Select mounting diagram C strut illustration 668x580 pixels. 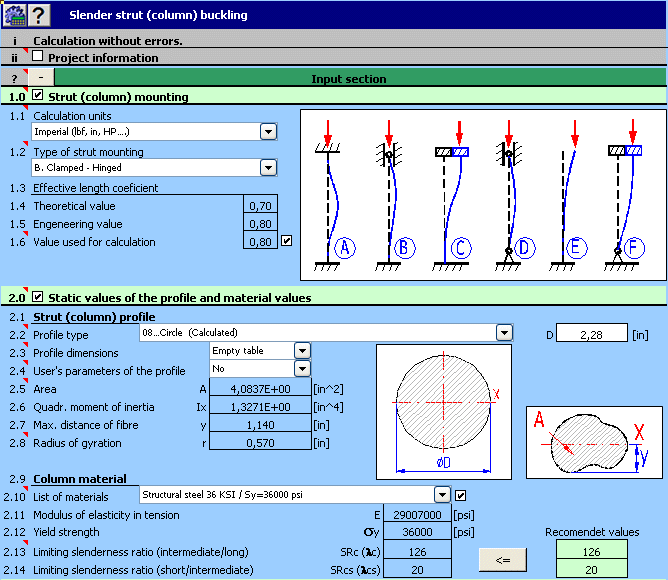[452, 195]
